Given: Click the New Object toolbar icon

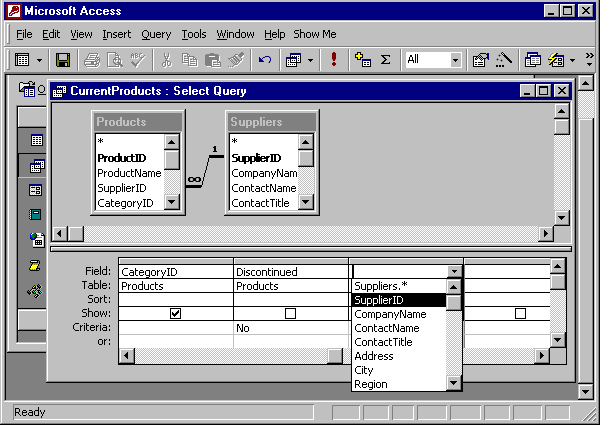Looking at the screenshot, I should [x=556, y=60].
